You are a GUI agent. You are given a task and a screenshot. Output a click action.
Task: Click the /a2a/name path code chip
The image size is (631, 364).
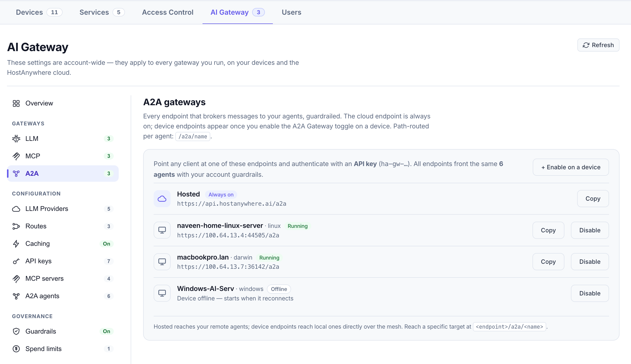(193, 137)
